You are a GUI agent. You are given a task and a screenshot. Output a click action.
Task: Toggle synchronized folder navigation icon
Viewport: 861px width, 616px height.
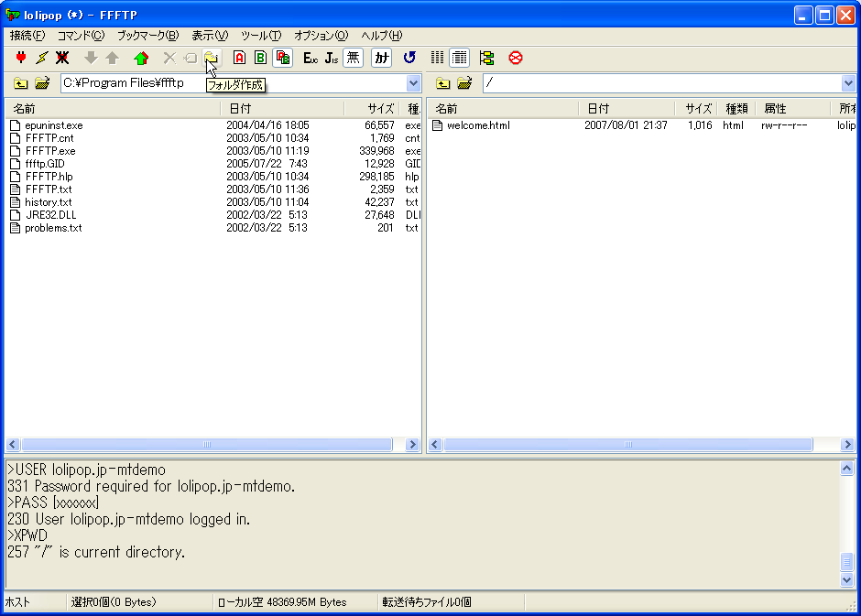486,58
